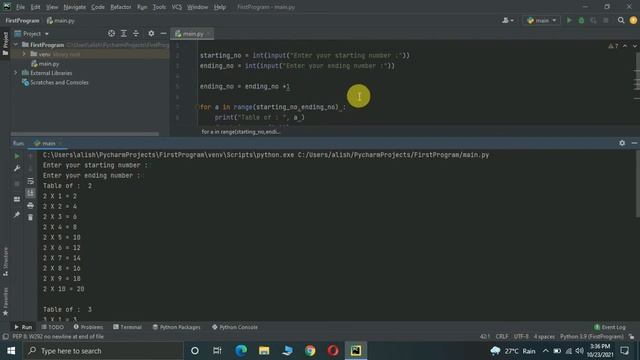Screen dimensions: 640x360
Task: Open the user account icon dropdown
Action: (508, 20)
